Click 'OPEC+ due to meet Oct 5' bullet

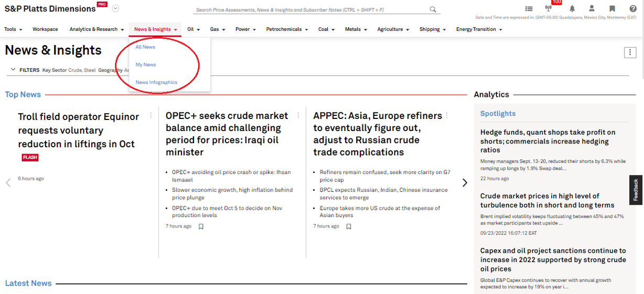tap(227, 212)
